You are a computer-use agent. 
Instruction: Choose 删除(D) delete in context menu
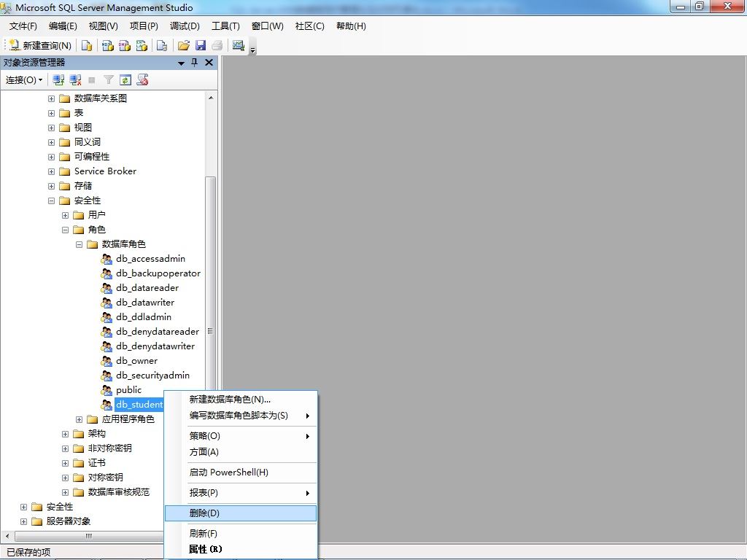(x=241, y=513)
